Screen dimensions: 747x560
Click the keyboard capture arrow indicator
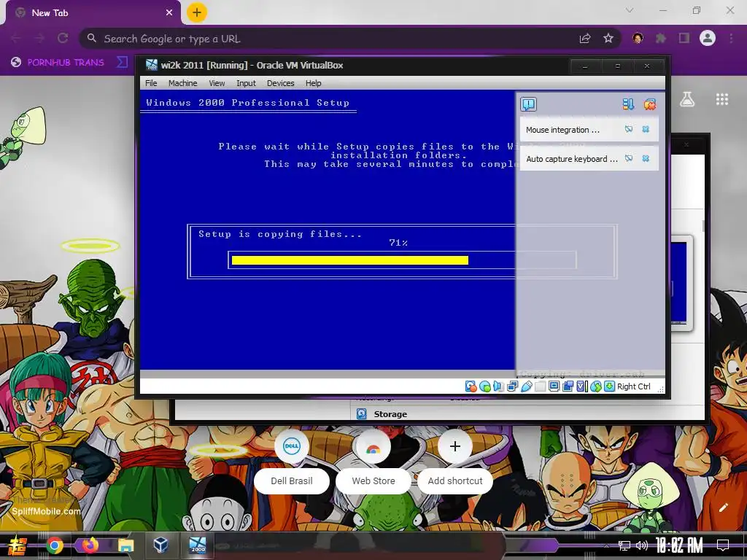(609, 386)
